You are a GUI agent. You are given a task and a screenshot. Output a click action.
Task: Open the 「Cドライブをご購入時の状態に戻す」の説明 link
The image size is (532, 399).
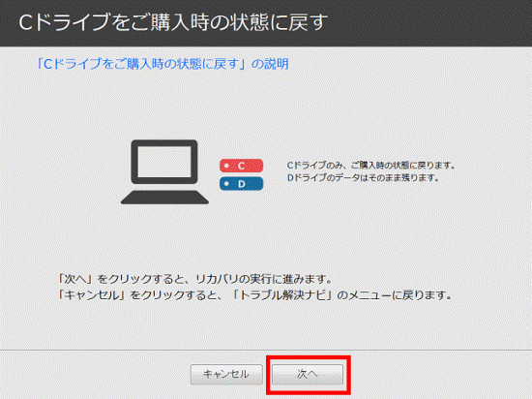coord(163,64)
